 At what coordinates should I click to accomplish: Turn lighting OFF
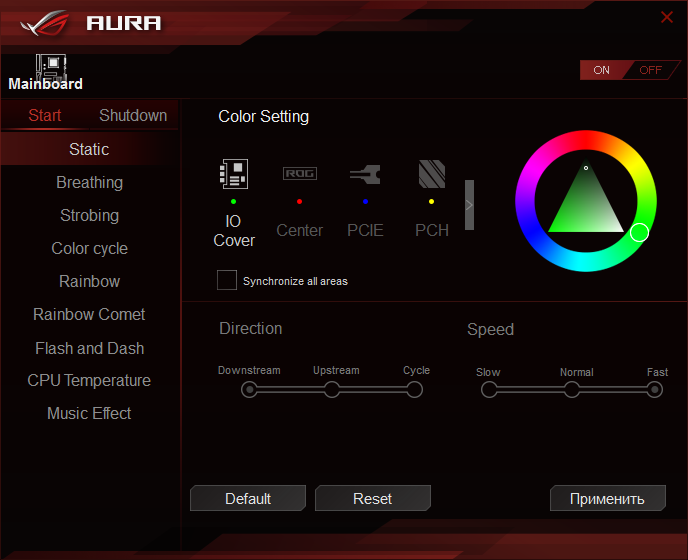[x=650, y=70]
